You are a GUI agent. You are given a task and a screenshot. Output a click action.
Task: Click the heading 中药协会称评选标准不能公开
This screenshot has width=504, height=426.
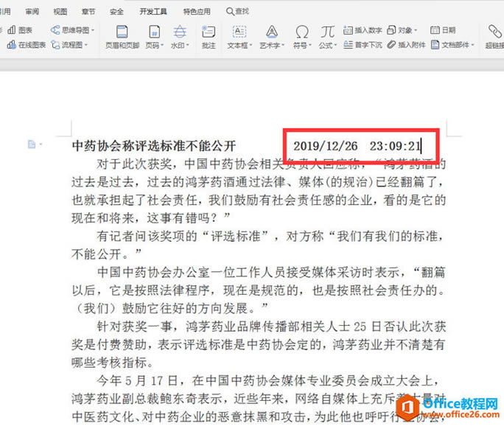tap(154, 146)
